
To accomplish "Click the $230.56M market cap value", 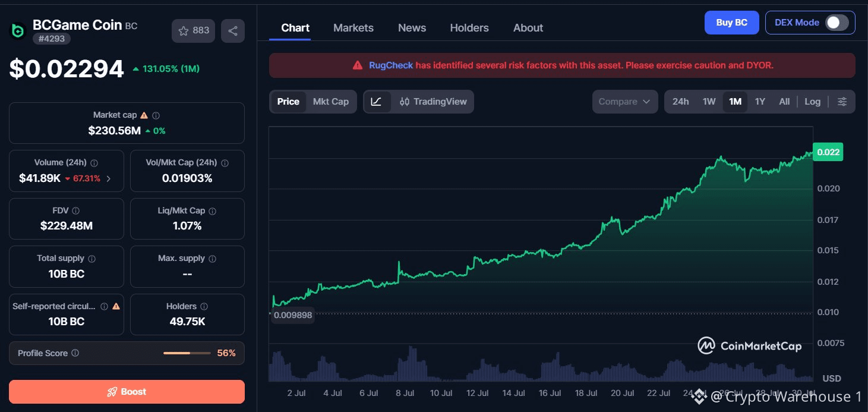I will (115, 131).
